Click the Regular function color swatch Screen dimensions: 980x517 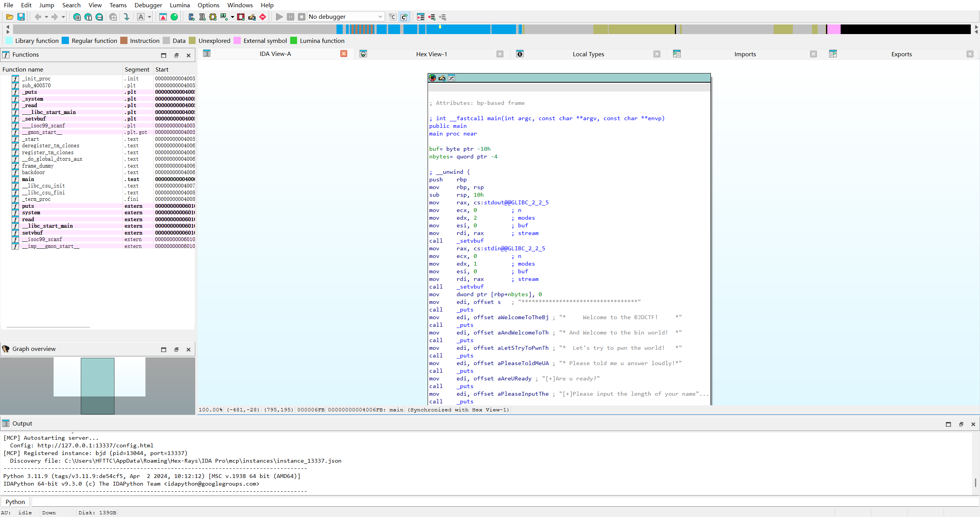click(65, 41)
